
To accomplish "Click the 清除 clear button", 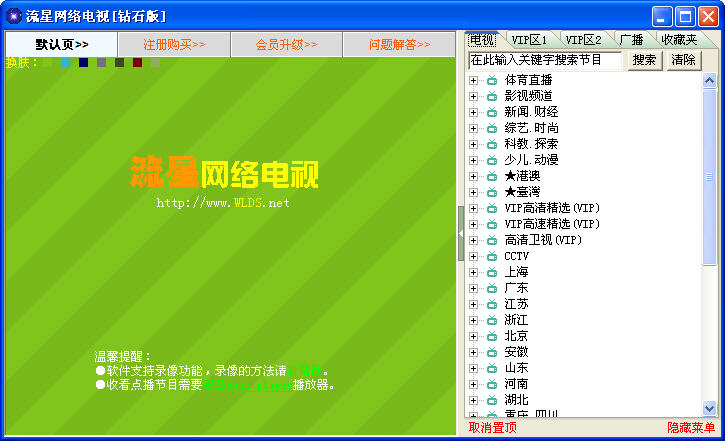I will pyautogui.click(x=684, y=60).
